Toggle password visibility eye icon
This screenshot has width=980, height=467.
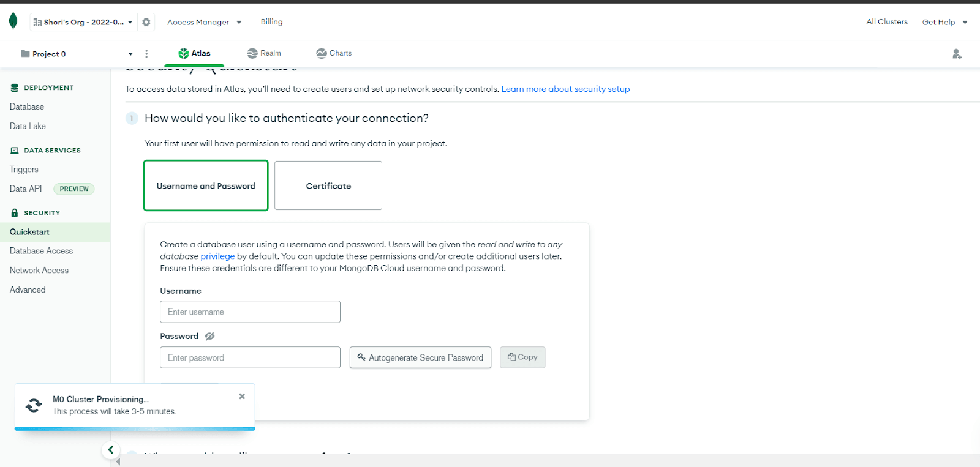point(209,336)
